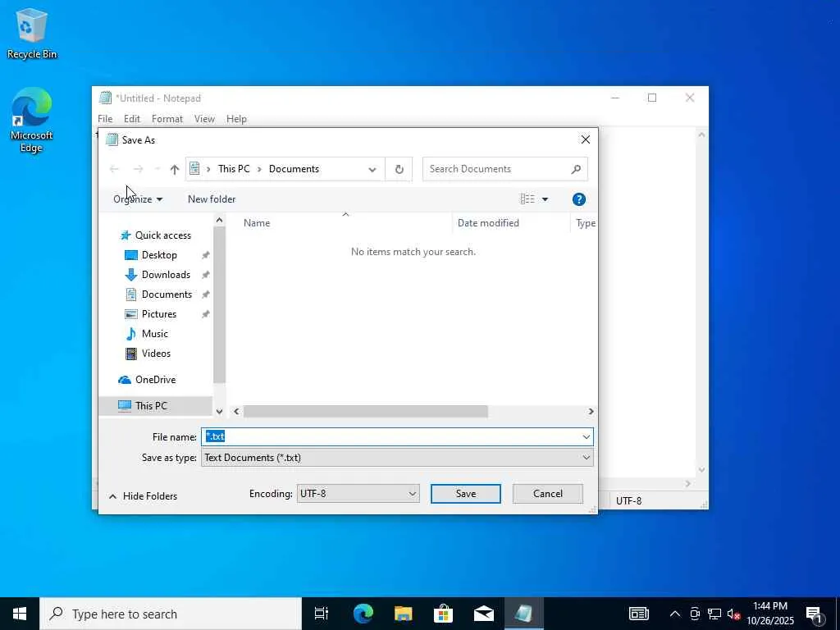840x630 pixels.
Task: Click the Cancel button
Action: 547,493
